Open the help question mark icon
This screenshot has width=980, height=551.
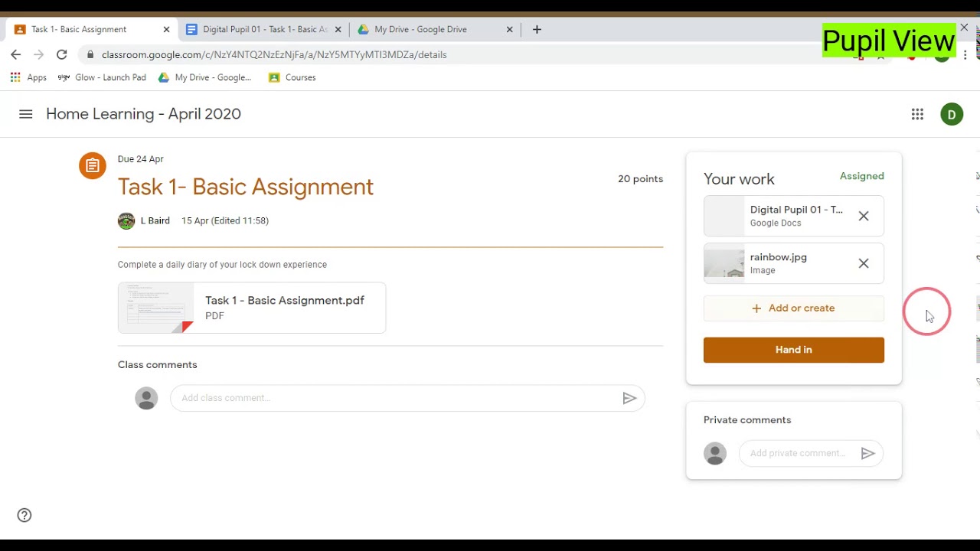click(x=24, y=515)
